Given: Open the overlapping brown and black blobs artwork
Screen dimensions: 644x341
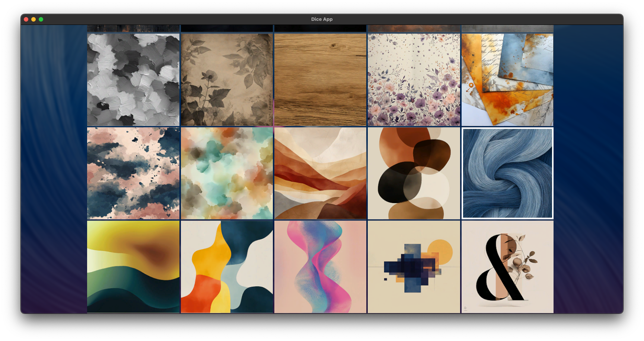Looking at the screenshot, I should click(x=414, y=173).
